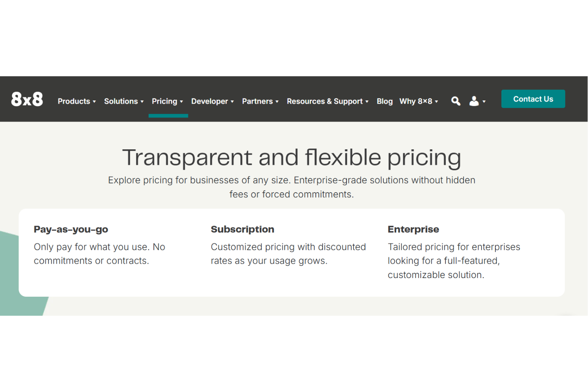Select the Pay-as-you-go pricing option
Screen dimensions: 588x392
coord(71,229)
